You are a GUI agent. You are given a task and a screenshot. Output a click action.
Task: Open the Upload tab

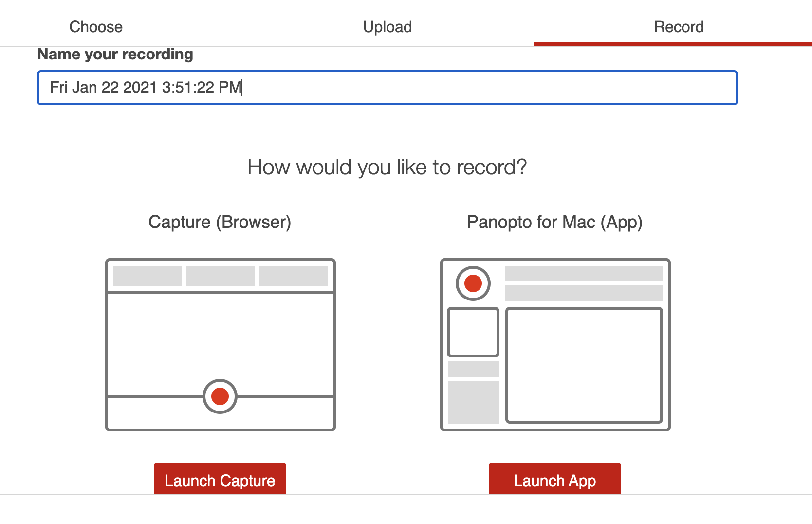point(388,27)
